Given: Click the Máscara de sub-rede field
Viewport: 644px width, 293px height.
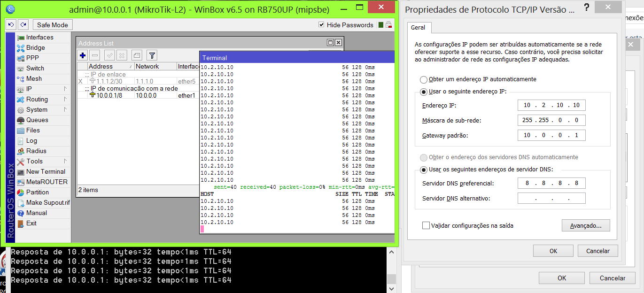Looking at the screenshot, I should pyautogui.click(x=551, y=120).
